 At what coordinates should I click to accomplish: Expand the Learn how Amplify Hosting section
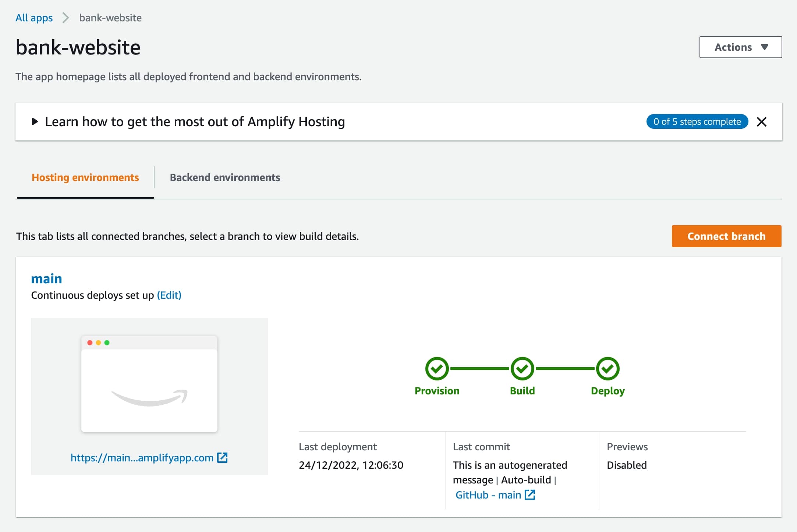[35, 122]
